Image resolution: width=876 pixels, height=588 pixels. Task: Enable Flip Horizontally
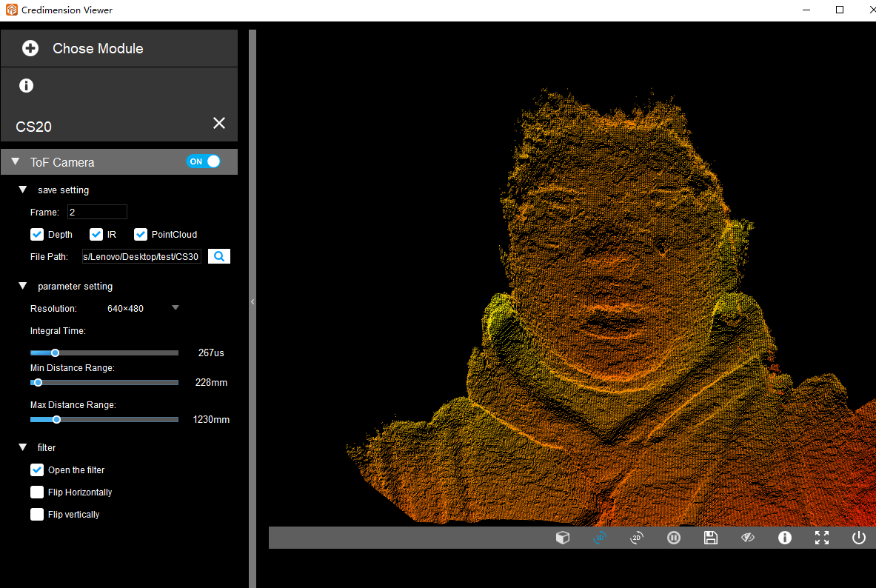tap(37, 492)
